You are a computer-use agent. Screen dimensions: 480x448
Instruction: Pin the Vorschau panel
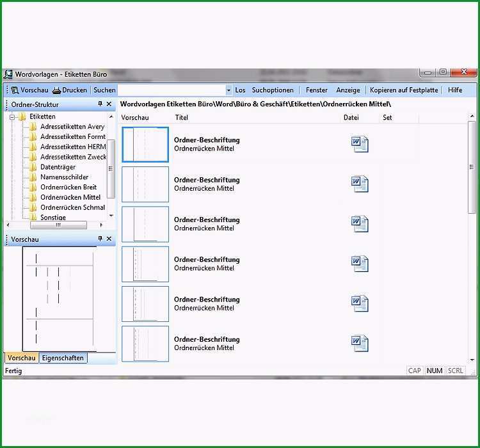(100, 239)
